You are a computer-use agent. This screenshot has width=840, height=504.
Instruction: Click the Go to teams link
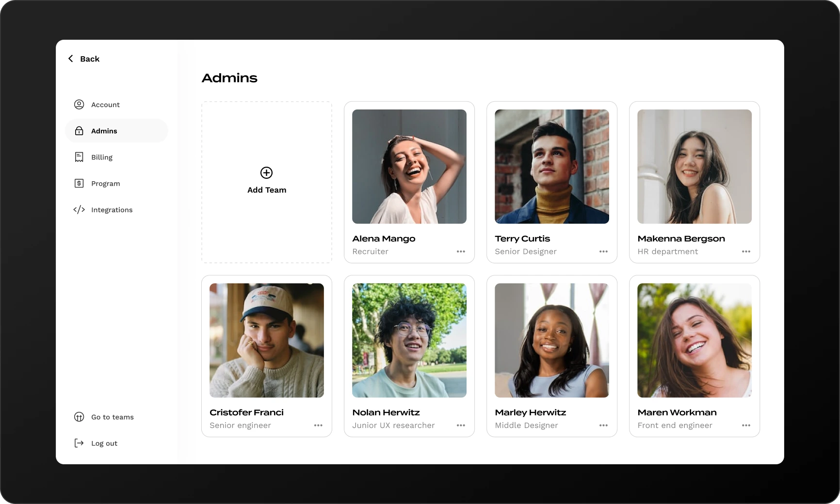113,417
